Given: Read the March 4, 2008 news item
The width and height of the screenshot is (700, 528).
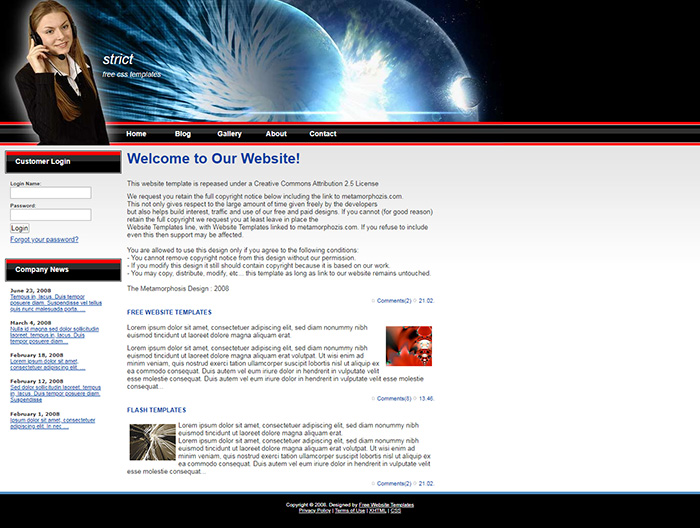Looking at the screenshot, I should pyautogui.click(x=54, y=335).
